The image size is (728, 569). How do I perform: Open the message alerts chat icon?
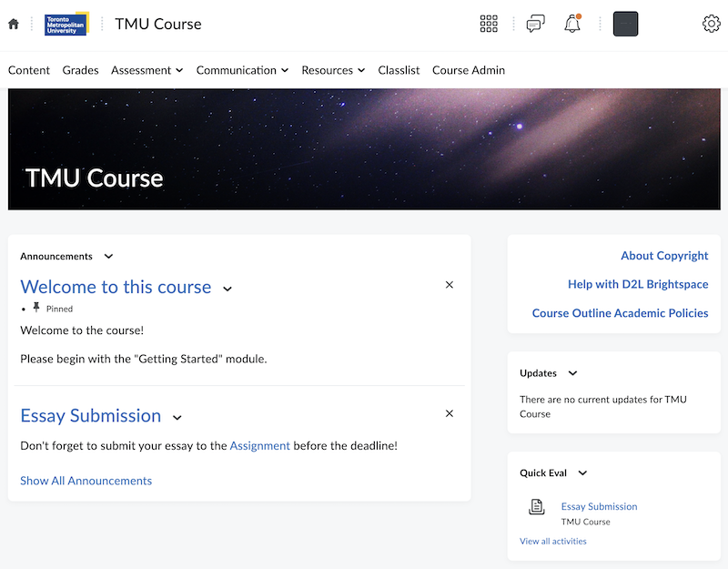[x=535, y=25]
